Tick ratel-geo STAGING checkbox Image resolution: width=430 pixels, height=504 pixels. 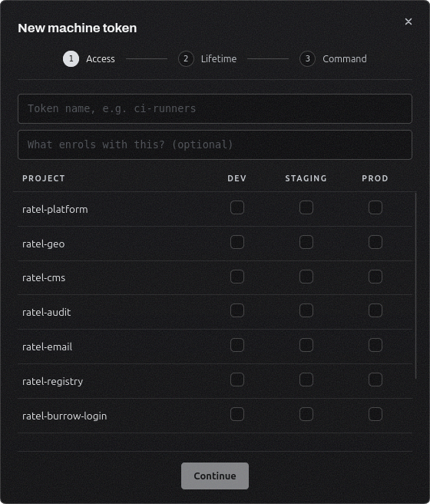(x=306, y=242)
